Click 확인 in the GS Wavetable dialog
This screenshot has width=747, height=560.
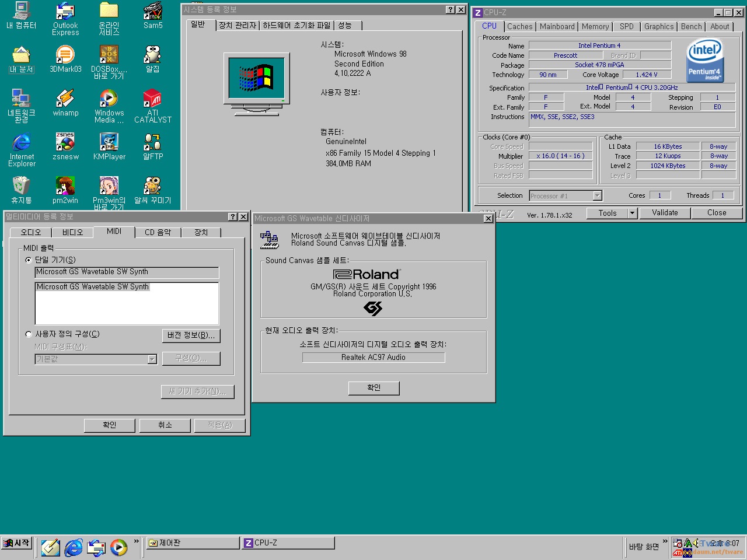tap(374, 388)
